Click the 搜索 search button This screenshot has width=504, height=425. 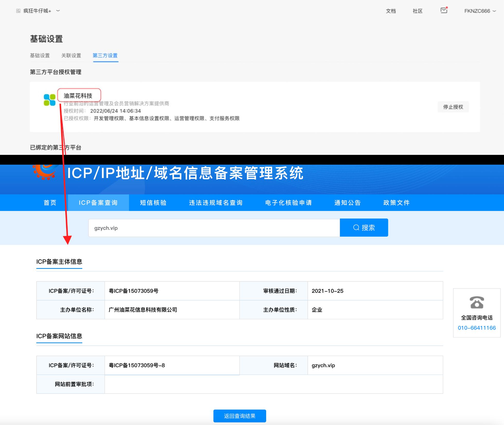click(x=364, y=228)
